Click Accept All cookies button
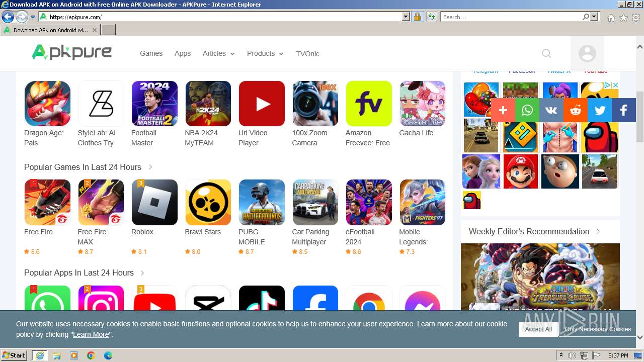 click(538, 329)
